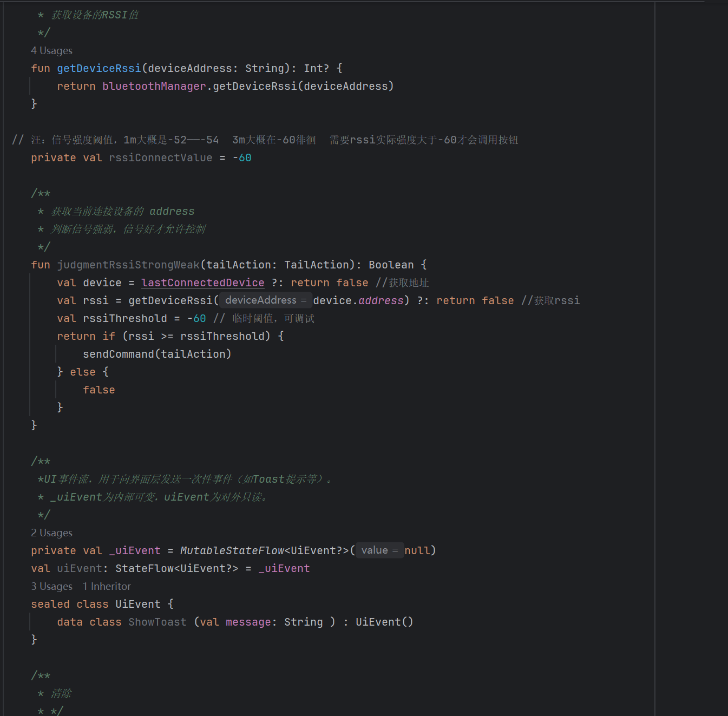Click the doc comment line "获取设备的RSSI值"
This screenshot has height=716, width=728.
point(88,15)
